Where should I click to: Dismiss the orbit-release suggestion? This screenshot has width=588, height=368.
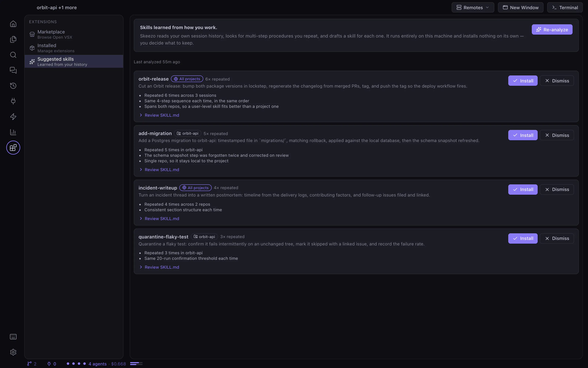[557, 81]
